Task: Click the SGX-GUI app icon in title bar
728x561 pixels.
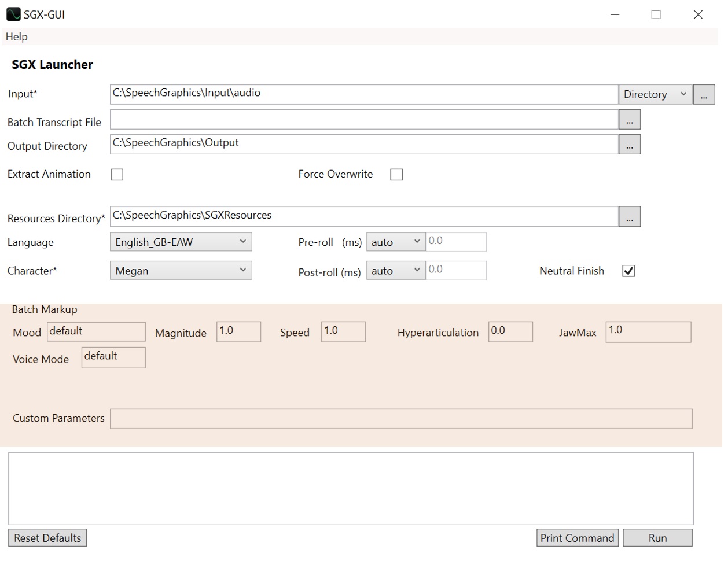Action: pos(13,14)
